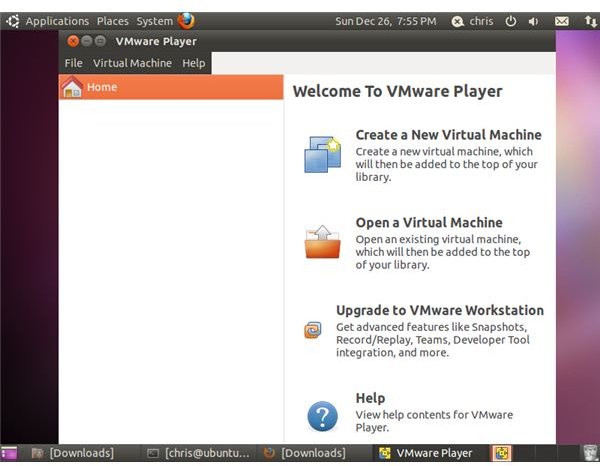Open the Virtual Machine menu
Image resolution: width=600 pixels, height=466 pixels.
pyautogui.click(x=132, y=63)
